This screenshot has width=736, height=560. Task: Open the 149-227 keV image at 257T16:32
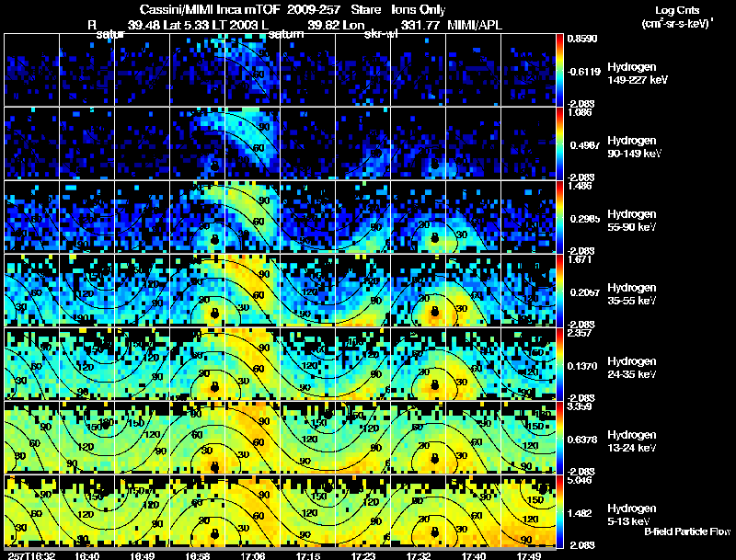click(31, 69)
